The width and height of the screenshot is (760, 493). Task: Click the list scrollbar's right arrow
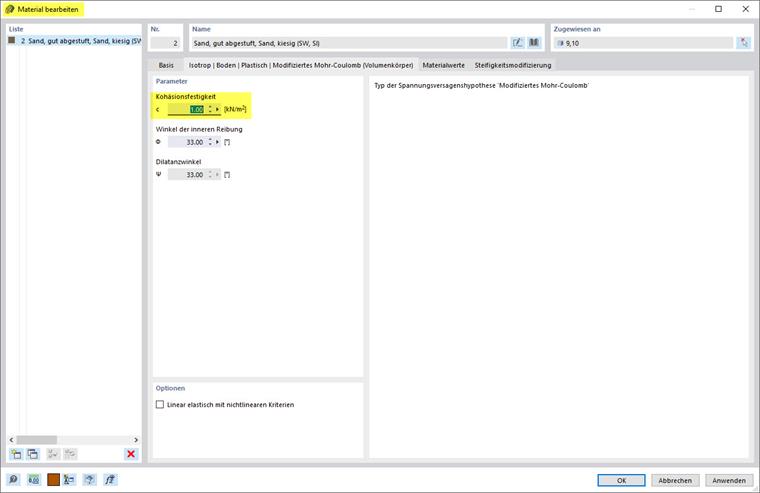[x=136, y=440]
